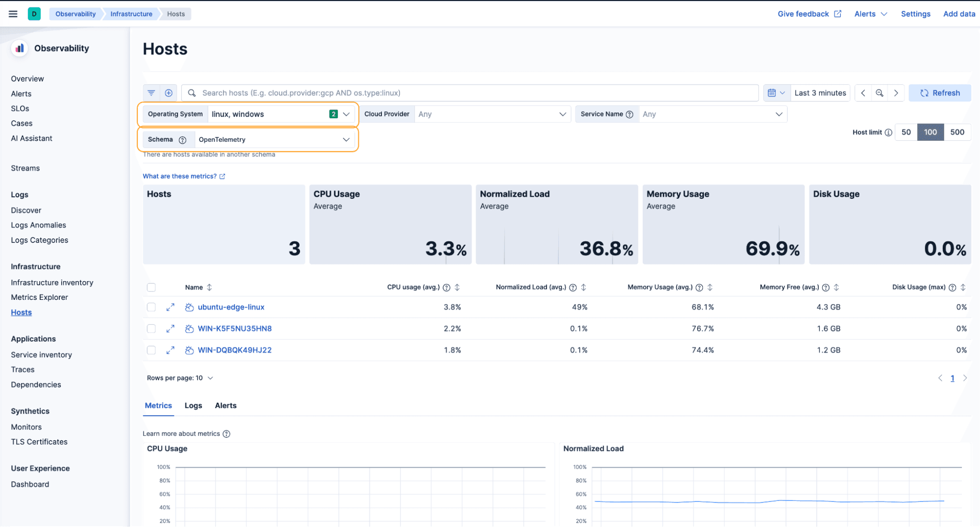Click Add data in the header
980x527 pixels.
959,14
